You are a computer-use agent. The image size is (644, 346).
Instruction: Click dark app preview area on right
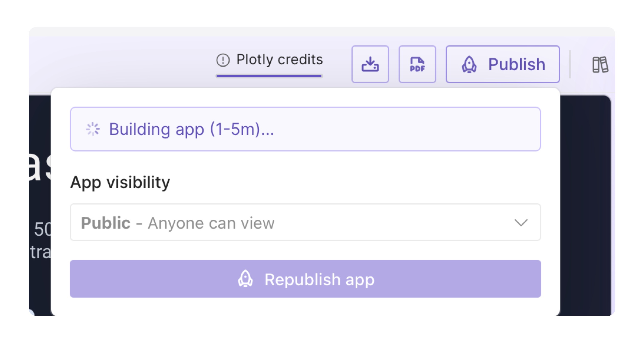tap(585, 205)
